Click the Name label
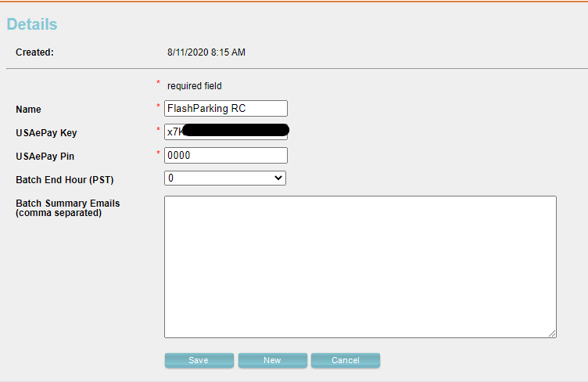 pos(28,110)
